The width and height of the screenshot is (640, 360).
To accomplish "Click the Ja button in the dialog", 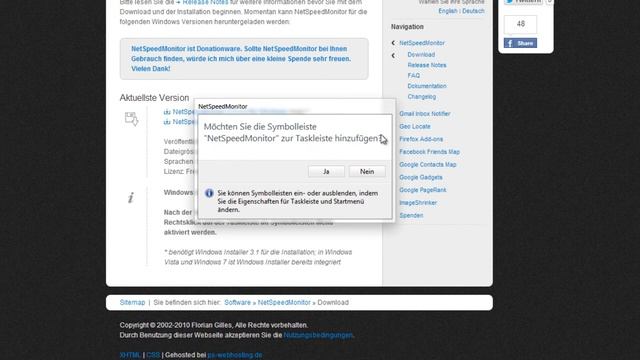I will click(x=326, y=171).
